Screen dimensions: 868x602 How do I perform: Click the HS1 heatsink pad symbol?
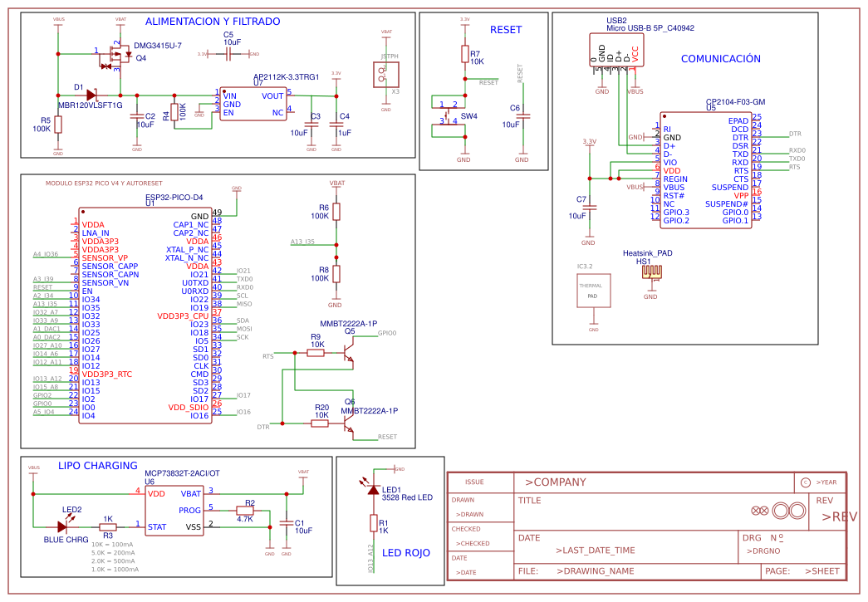tap(651, 272)
